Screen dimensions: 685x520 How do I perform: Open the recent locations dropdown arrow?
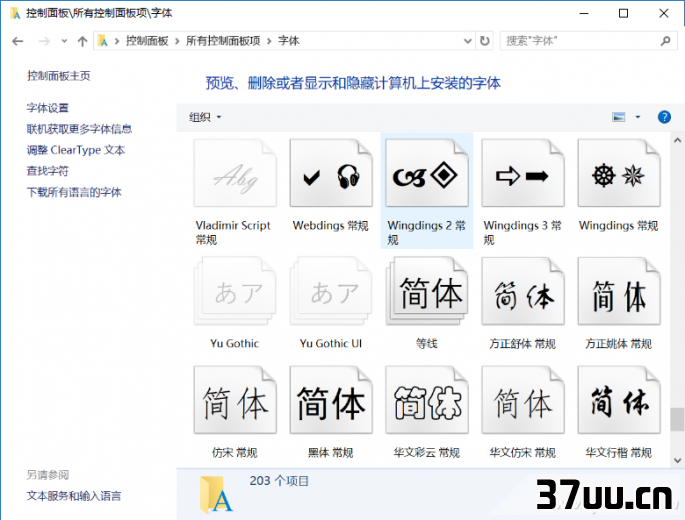(x=64, y=41)
